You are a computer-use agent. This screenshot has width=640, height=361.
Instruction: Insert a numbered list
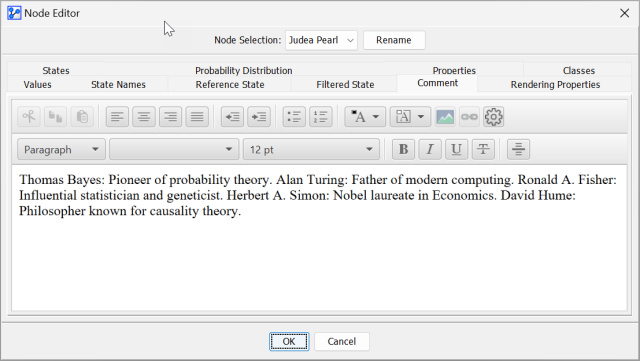coord(320,117)
